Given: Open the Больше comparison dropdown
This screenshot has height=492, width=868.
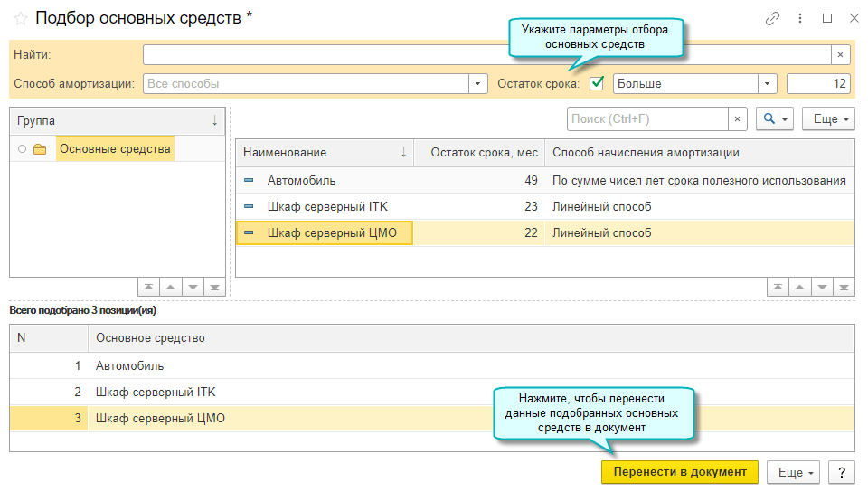Looking at the screenshot, I should click(x=768, y=84).
